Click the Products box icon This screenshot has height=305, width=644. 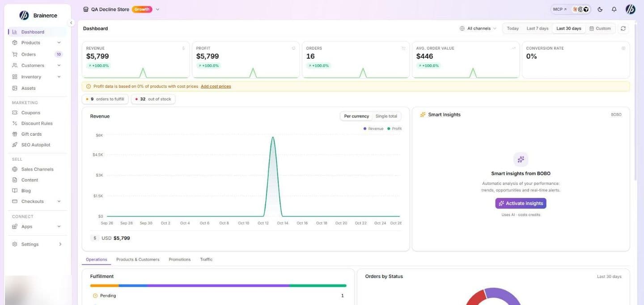15,43
